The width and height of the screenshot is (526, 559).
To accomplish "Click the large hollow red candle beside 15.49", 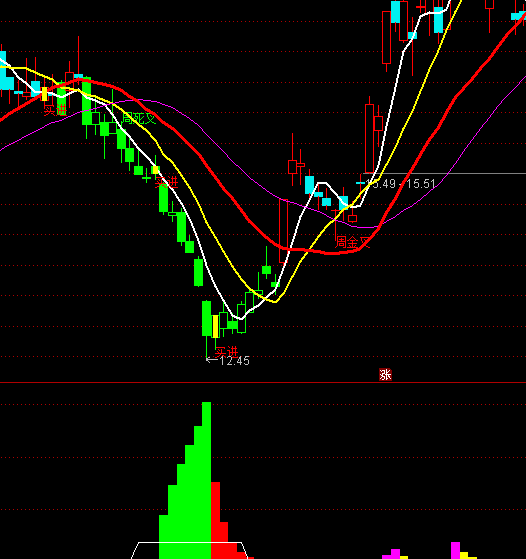I will click(x=369, y=138).
